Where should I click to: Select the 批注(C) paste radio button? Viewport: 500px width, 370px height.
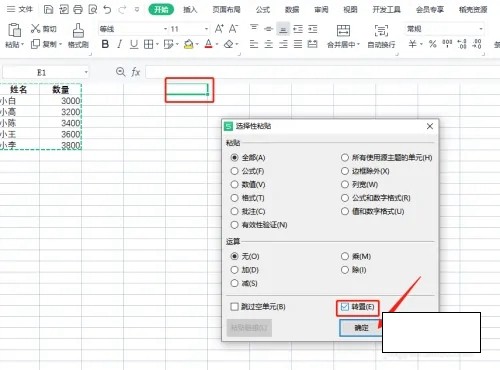235,211
